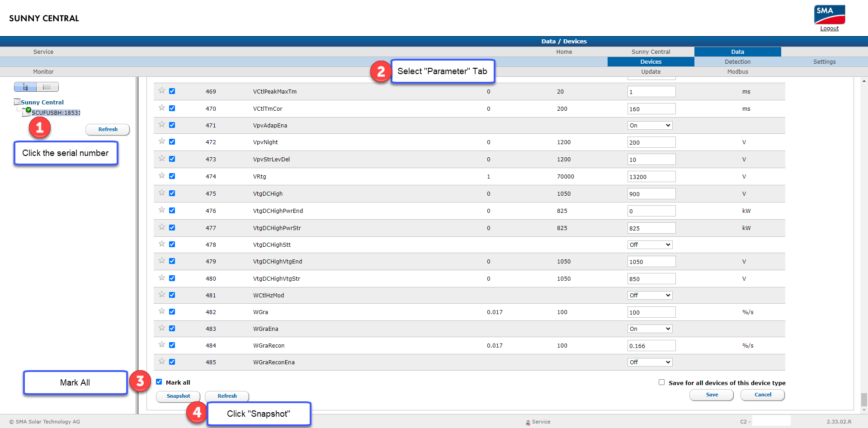Switch to the Sunny Central tab
The height and width of the screenshot is (428, 868).
point(651,52)
